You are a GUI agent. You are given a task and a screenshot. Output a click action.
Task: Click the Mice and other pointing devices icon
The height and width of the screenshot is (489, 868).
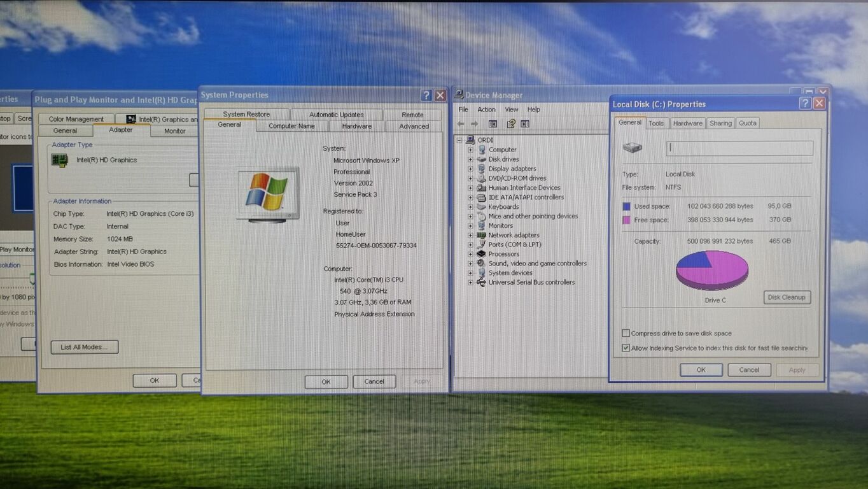click(482, 216)
